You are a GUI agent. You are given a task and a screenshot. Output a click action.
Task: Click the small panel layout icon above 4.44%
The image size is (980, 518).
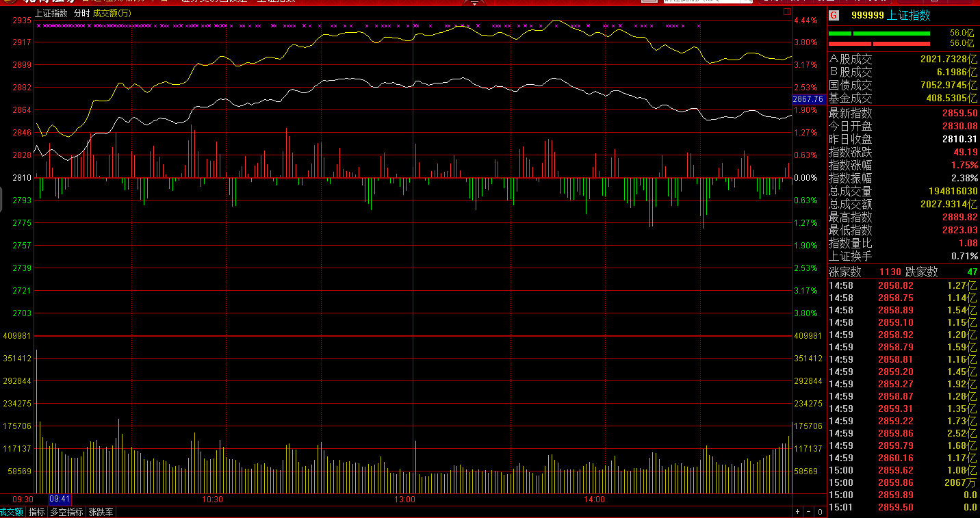787,12
